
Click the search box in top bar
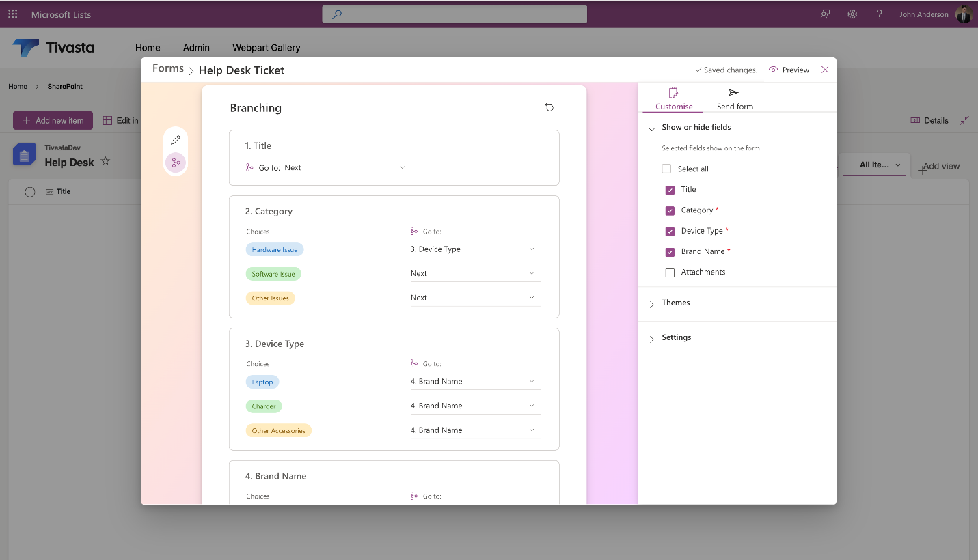(454, 14)
